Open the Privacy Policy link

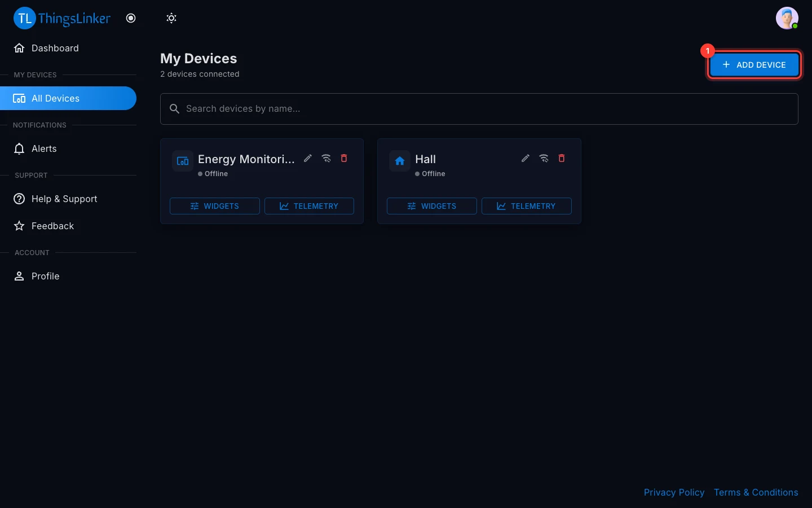click(674, 492)
